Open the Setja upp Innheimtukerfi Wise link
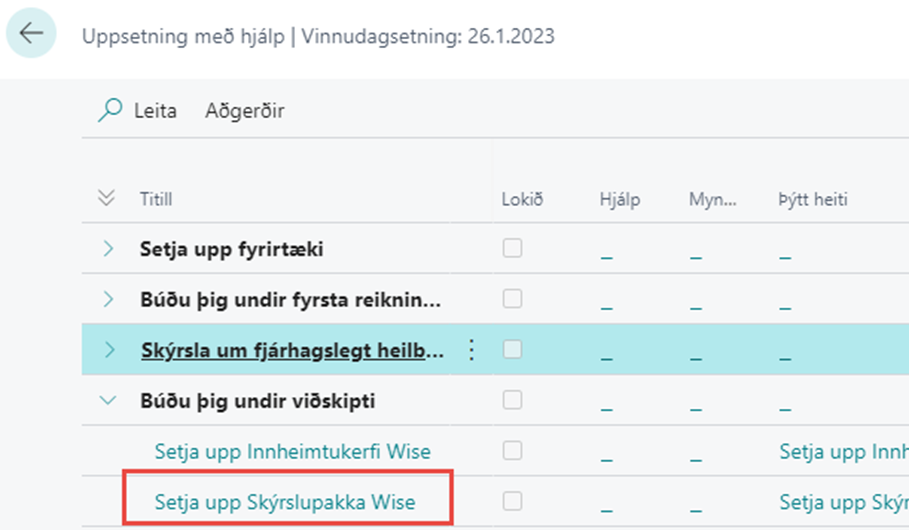Screen dimensions: 909x530 tap(292, 451)
